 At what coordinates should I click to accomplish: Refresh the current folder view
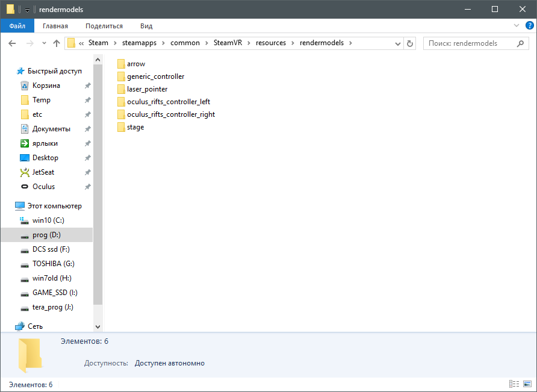pyautogui.click(x=411, y=43)
